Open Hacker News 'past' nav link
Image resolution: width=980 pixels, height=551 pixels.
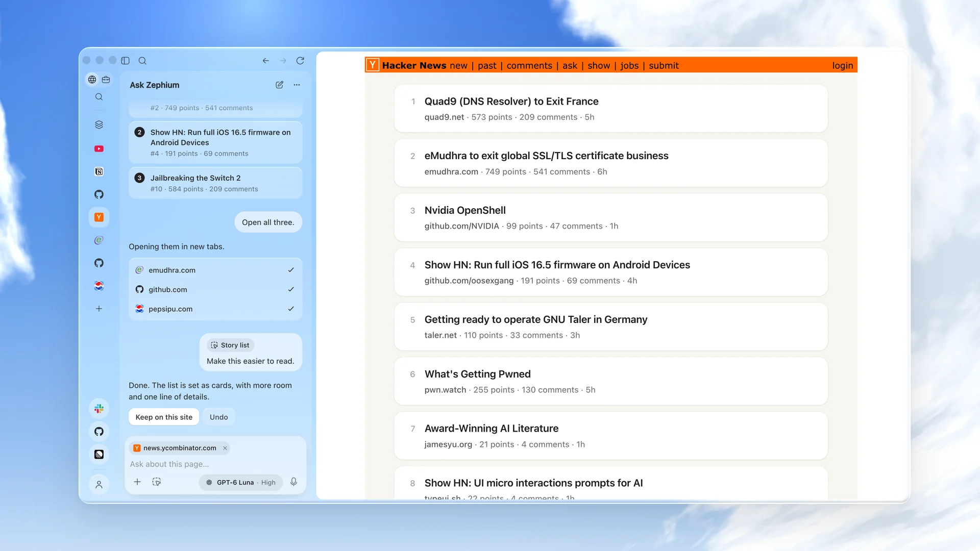click(x=486, y=65)
